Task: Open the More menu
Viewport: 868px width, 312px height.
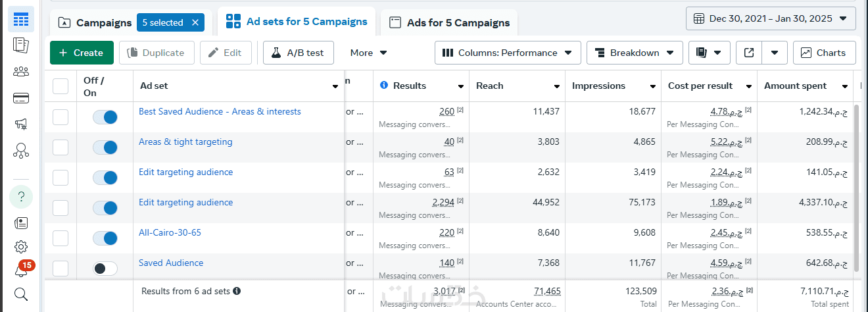Action: (369, 53)
